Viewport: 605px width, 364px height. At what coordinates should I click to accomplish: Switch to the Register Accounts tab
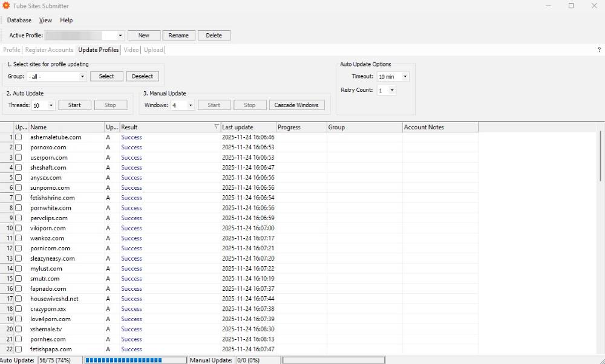point(49,50)
